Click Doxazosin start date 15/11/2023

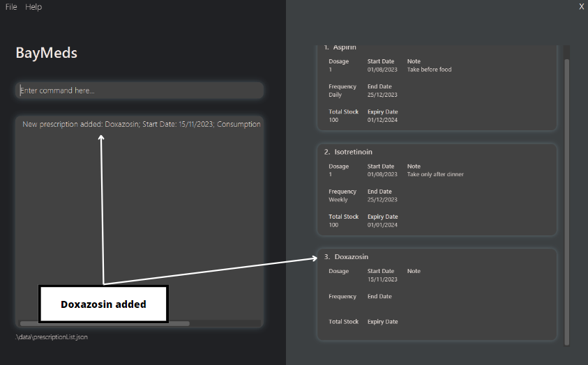point(382,279)
